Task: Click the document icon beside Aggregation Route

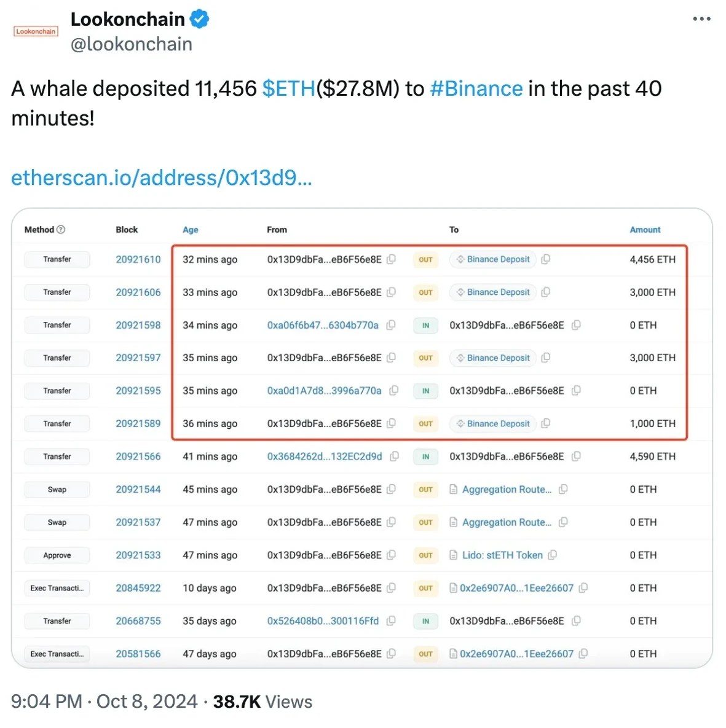Action: coord(453,489)
